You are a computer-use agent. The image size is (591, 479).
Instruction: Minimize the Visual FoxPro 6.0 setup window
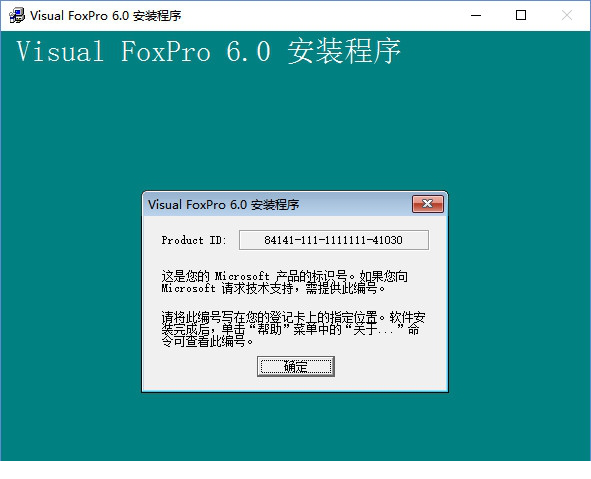coord(476,15)
